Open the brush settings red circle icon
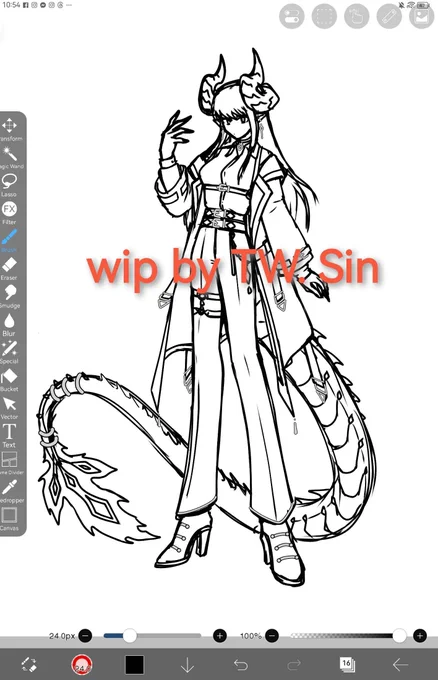This screenshot has height=680, width=438. [82, 664]
